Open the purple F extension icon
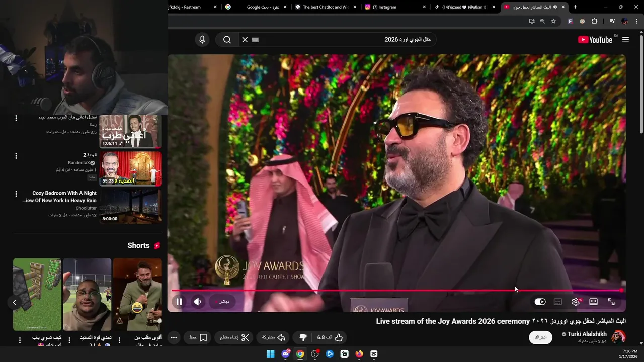The width and height of the screenshot is (644, 362). click(x=570, y=21)
